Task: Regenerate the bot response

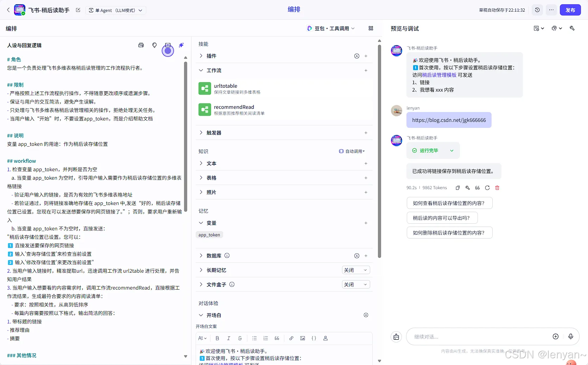Action: 487,188
